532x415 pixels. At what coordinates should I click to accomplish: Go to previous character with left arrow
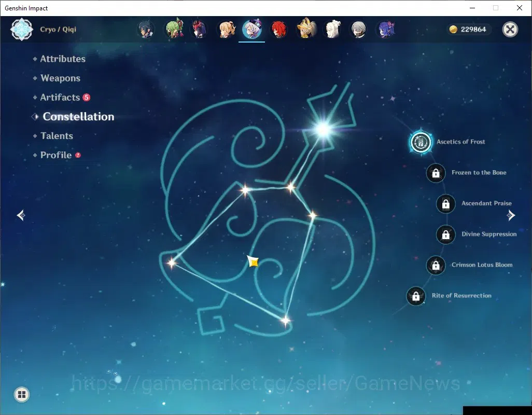coord(21,215)
